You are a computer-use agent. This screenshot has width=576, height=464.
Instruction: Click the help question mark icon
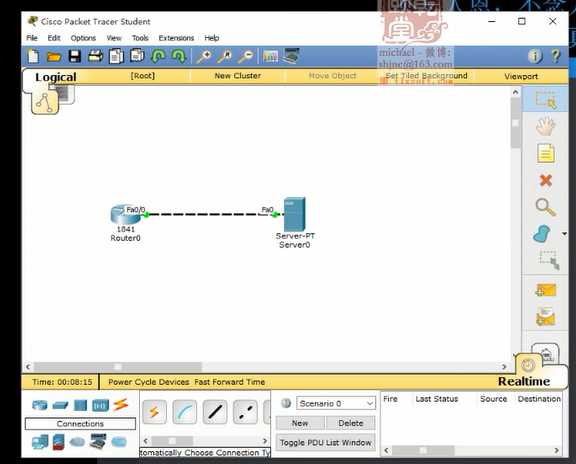[556, 56]
